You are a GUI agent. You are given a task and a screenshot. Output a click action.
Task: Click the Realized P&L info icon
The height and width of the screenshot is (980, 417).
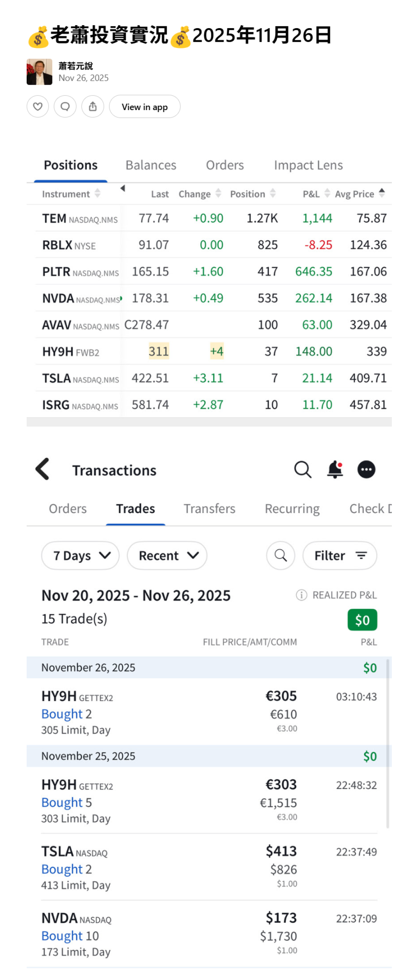[301, 595]
